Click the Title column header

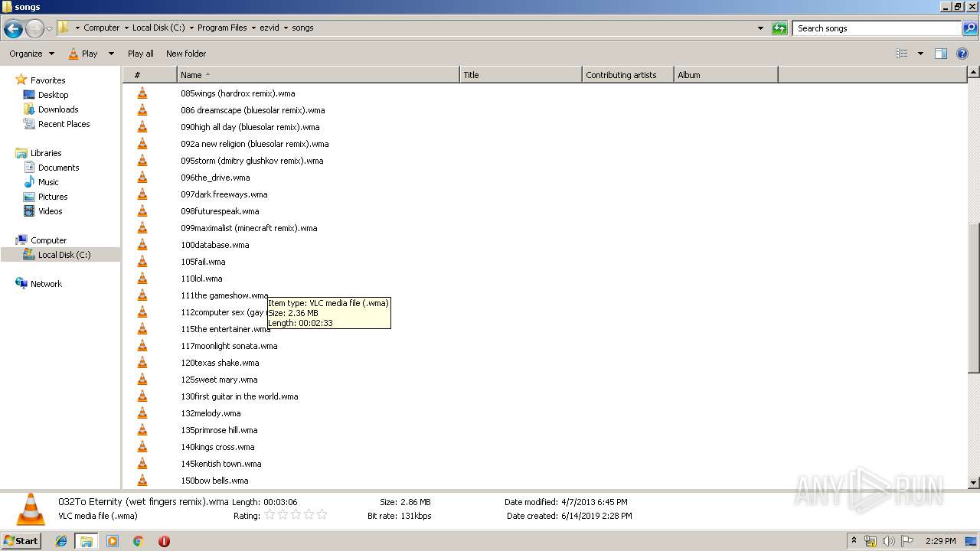point(521,75)
